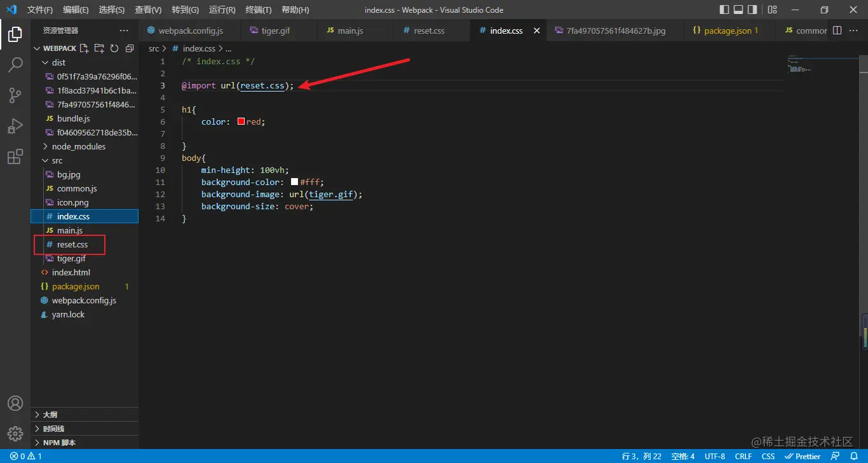Open the 运行(R) menu
This screenshot has height=463, width=868.
(222, 10)
